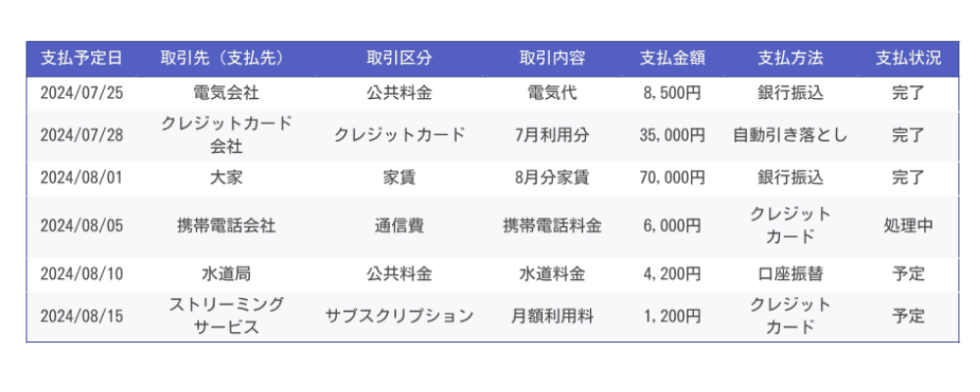Click the 支払金額 column header
980x392 pixels.
(x=672, y=59)
